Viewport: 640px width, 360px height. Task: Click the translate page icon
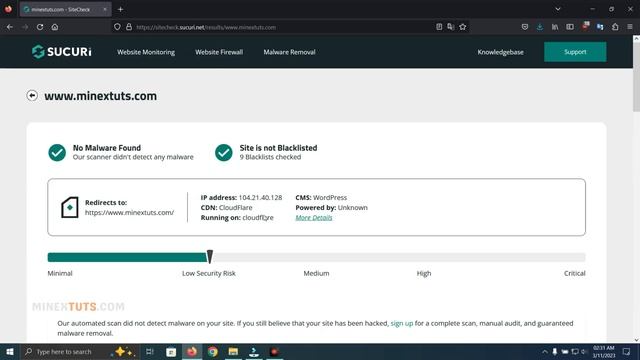point(451,27)
